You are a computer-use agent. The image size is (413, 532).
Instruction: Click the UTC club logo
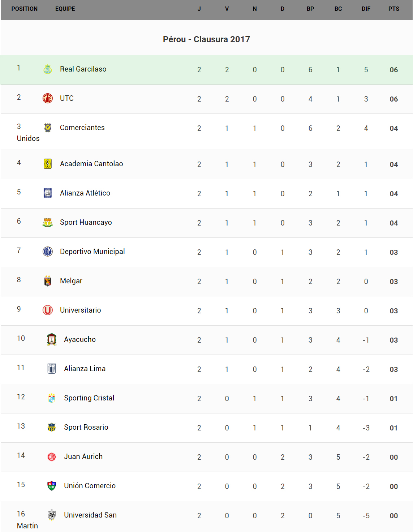click(48, 98)
